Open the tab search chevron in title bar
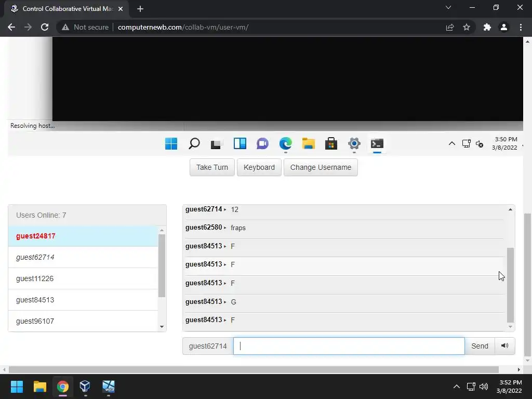 448,7
